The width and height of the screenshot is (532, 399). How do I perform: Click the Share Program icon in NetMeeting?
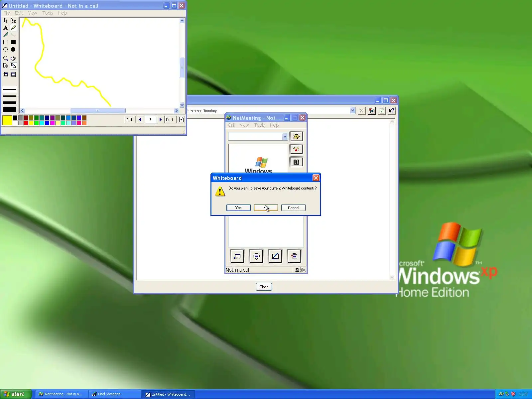pos(237,256)
